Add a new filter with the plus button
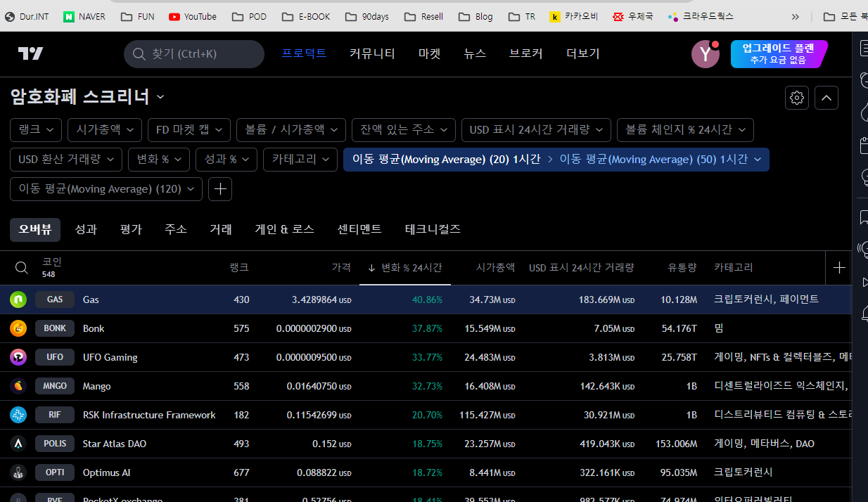The image size is (868, 502). [x=220, y=189]
